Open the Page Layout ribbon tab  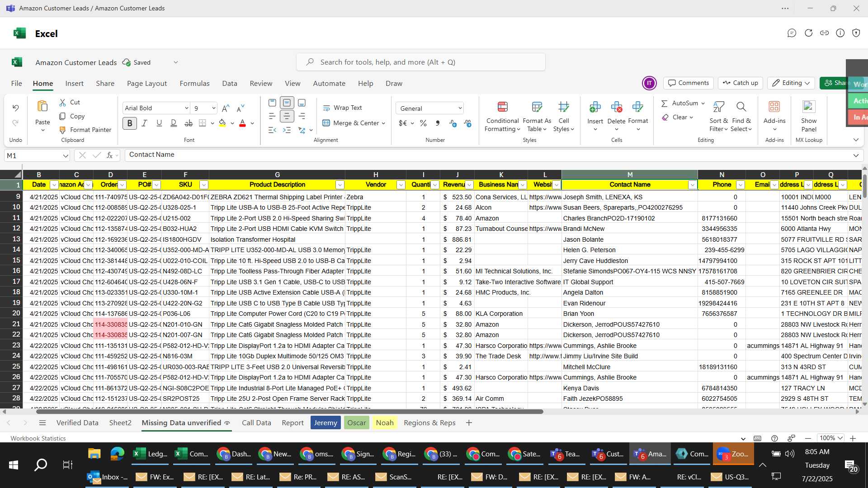[x=147, y=84]
